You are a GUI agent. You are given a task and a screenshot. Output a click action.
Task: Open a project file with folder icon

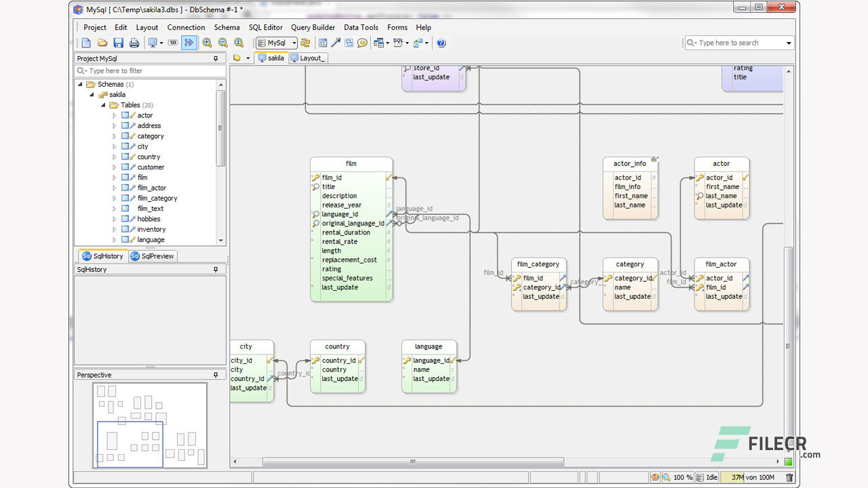(x=102, y=43)
